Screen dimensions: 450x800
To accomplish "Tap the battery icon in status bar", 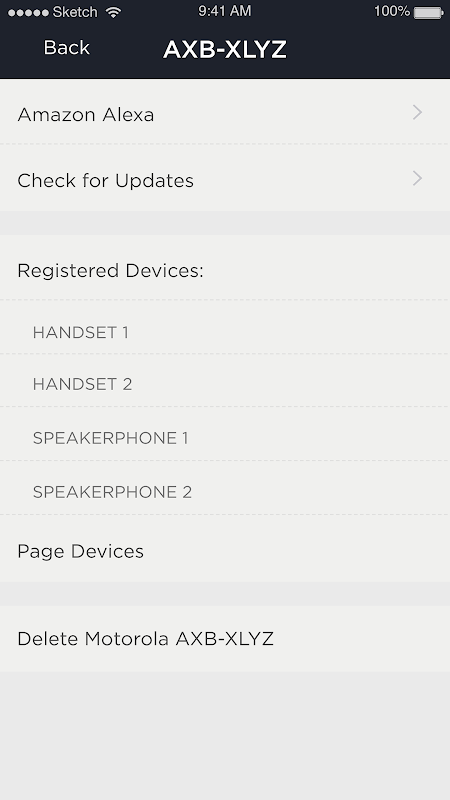I will [429, 12].
